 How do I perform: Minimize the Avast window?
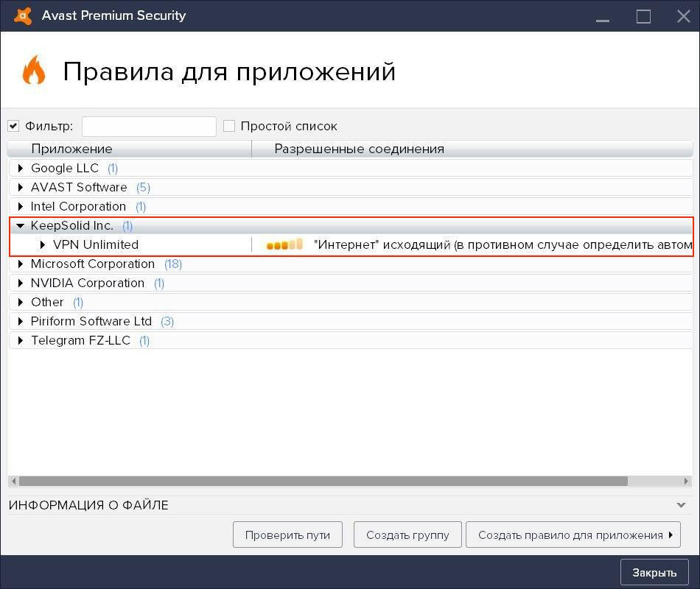(604, 16)
